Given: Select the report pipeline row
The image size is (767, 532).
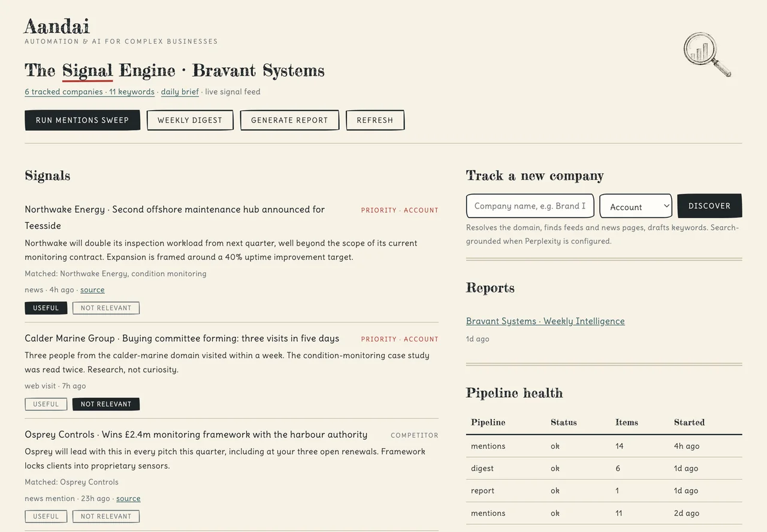Looking at the screenshot, I should pyautogui.click(x=604, y=491).
